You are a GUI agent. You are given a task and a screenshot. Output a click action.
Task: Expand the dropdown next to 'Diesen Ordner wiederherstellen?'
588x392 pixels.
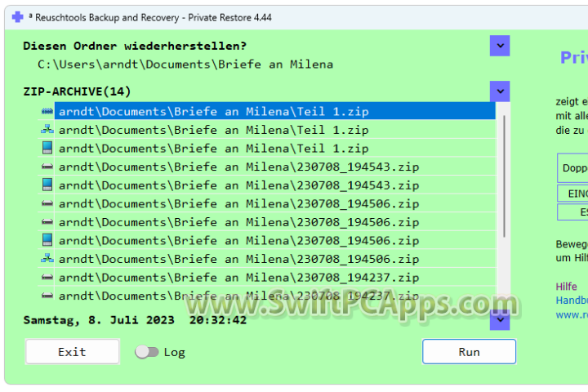click(500, 46)
